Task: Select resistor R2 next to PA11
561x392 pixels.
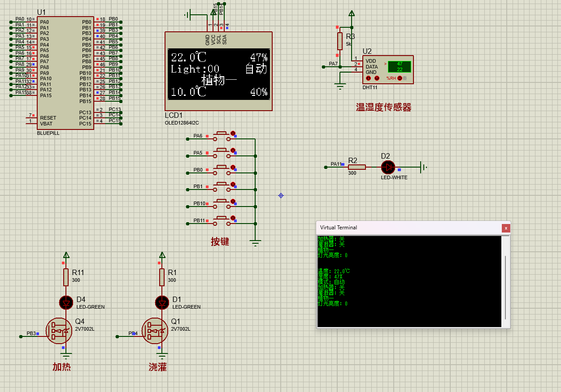Action: pos(357,167)
